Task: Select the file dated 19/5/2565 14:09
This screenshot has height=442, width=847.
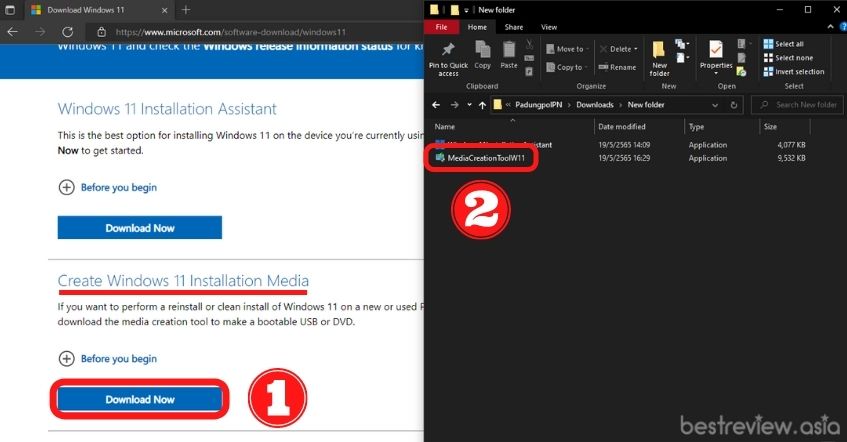Action: [x=619, y=145]
